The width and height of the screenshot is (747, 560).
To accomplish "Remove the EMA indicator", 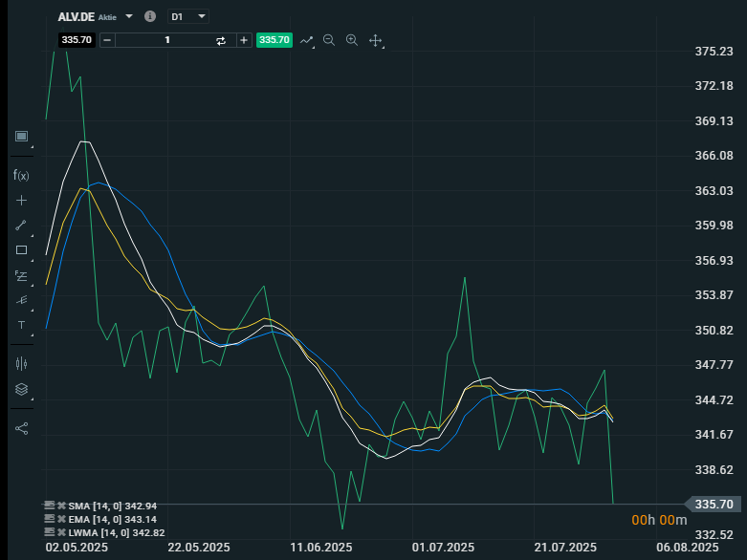I will pos(61,519).
